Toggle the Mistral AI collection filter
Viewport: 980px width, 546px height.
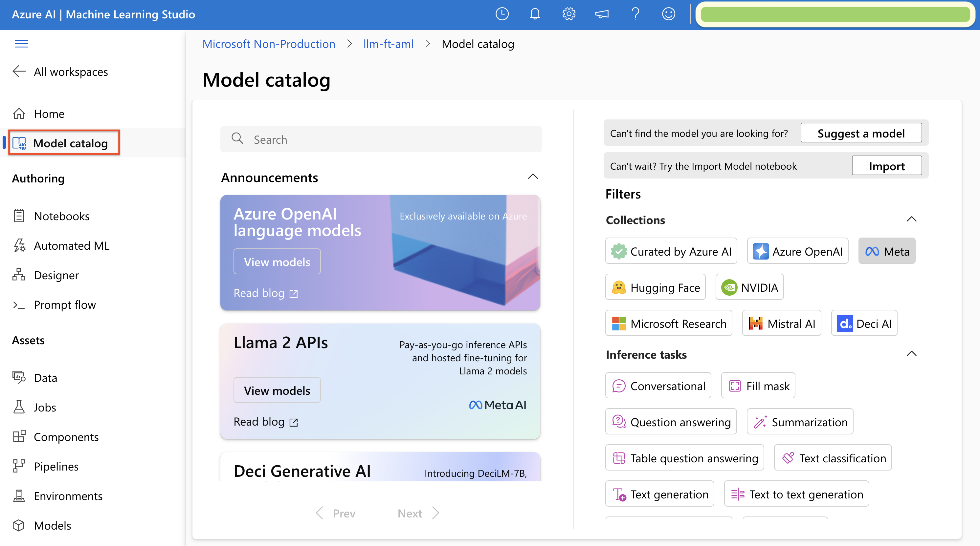781,323
